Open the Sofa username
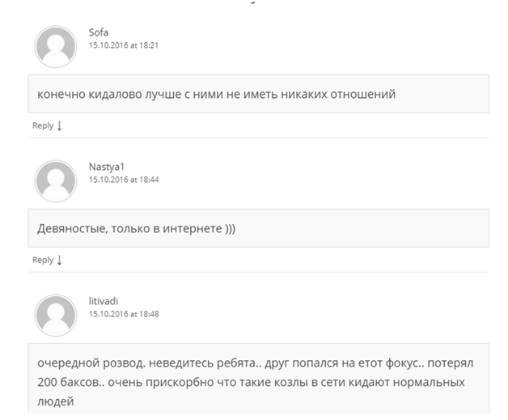 point(99,32)
